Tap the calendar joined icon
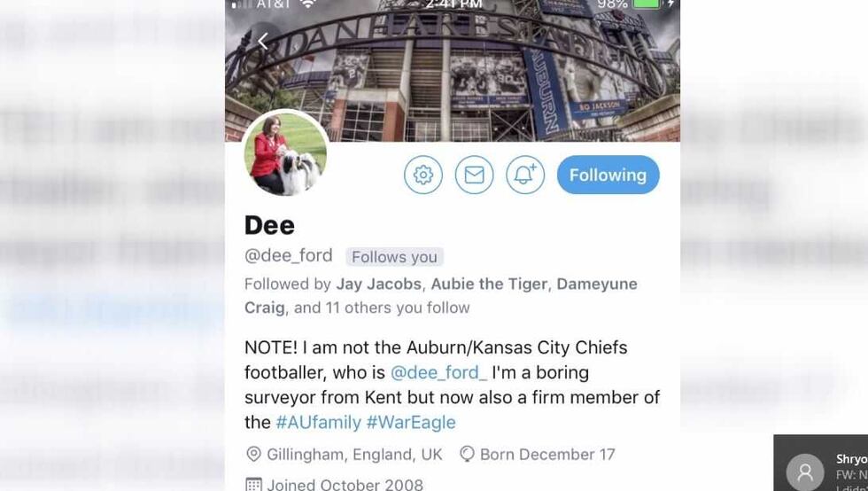Image resolution: width=868 pixels, height=491 pixels. pyautogui.click(x=253, y=485)
